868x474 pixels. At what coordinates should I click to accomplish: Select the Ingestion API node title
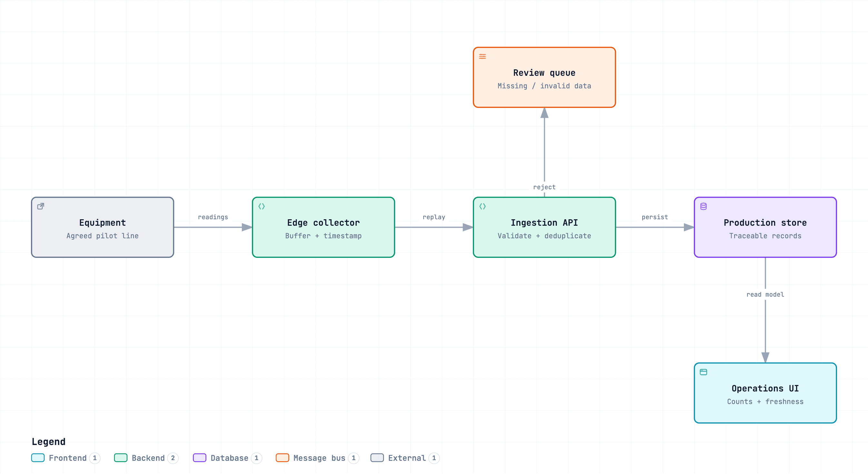point(544,223)
